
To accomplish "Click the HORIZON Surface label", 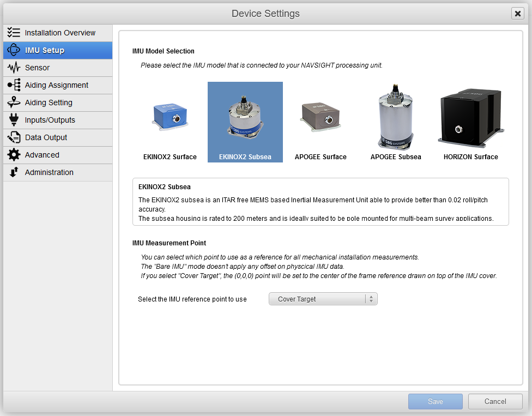I will [x=471, y=157].
